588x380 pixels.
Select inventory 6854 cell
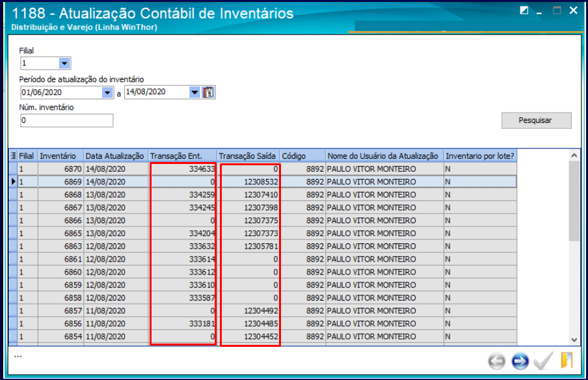[x=60, y=336]
